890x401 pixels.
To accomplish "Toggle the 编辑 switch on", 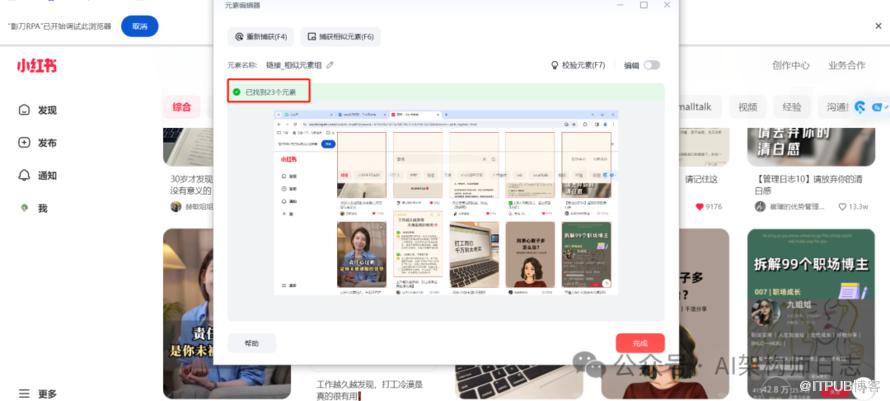I will point(652,65).
